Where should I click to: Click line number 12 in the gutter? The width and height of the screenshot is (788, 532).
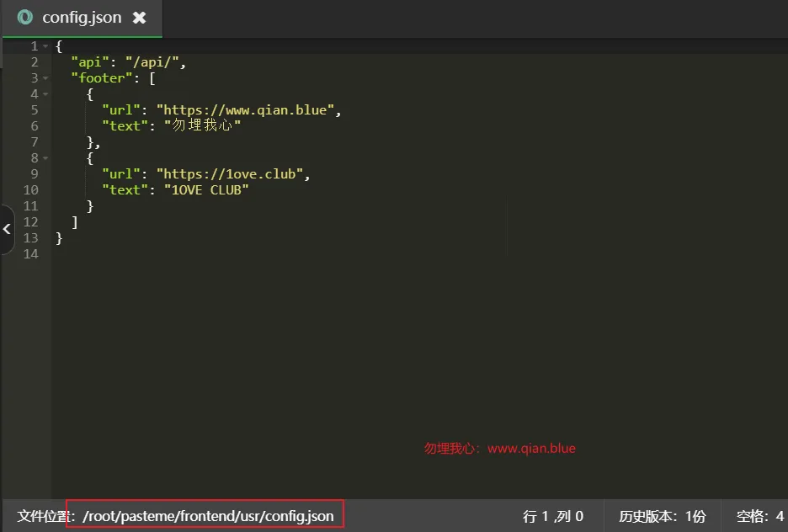click(x=30, y=222)
